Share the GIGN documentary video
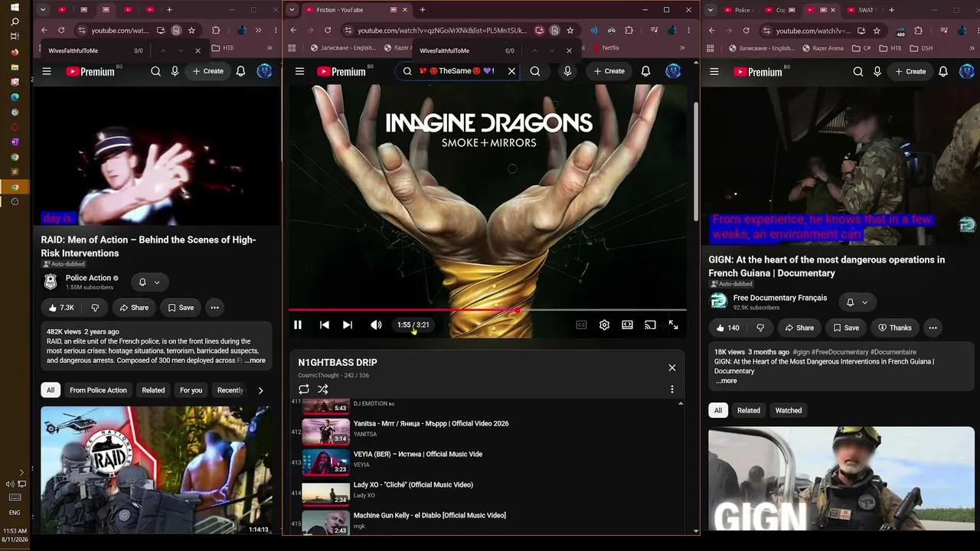Image resolution: width=980 pixels, height=551 pixels. (x=799, y=328)
